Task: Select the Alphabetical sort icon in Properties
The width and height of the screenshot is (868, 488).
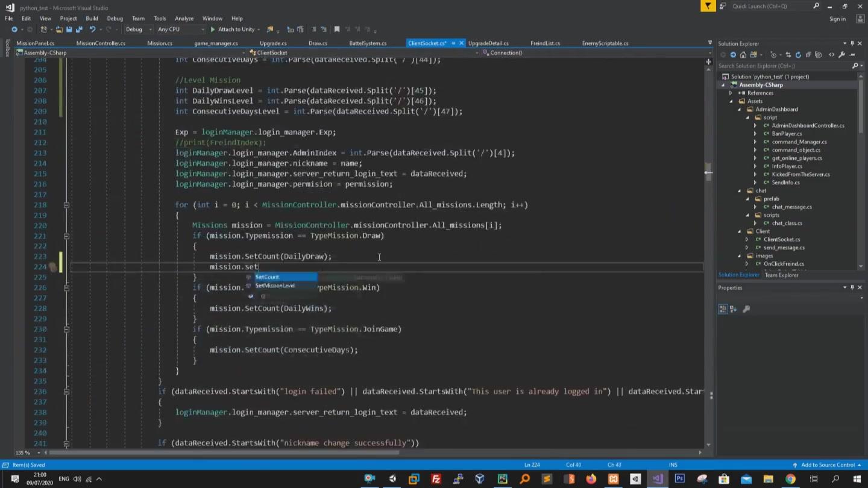Action: tap(733, 309)
